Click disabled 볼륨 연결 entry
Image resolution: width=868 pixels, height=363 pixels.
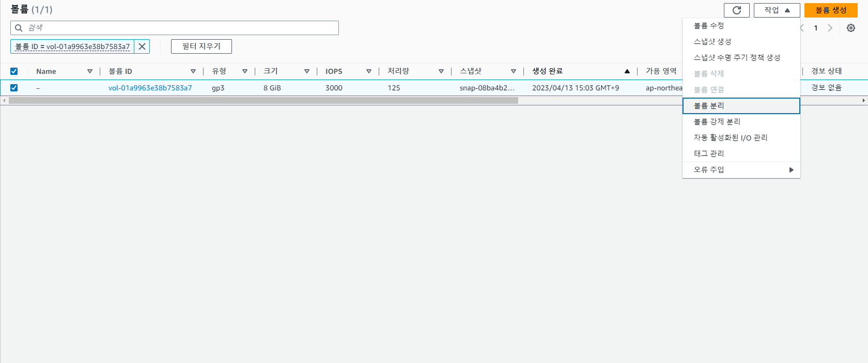pyautogui.click(x=741, y=90)
